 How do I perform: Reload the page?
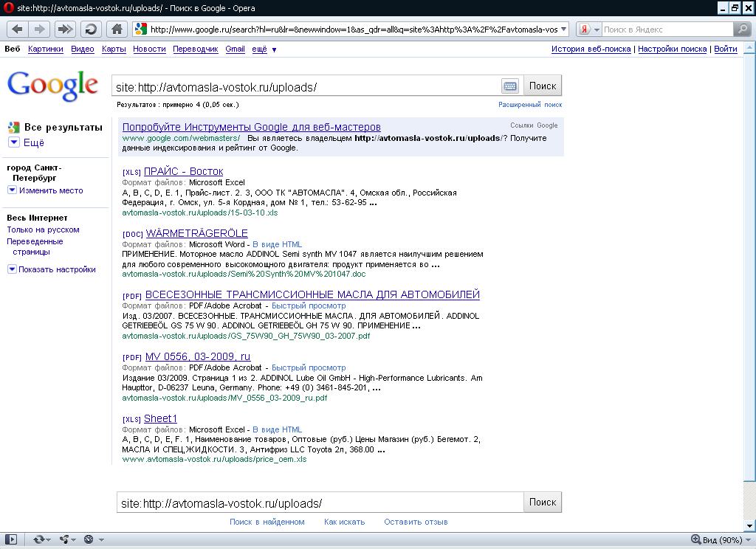point(90,30)
